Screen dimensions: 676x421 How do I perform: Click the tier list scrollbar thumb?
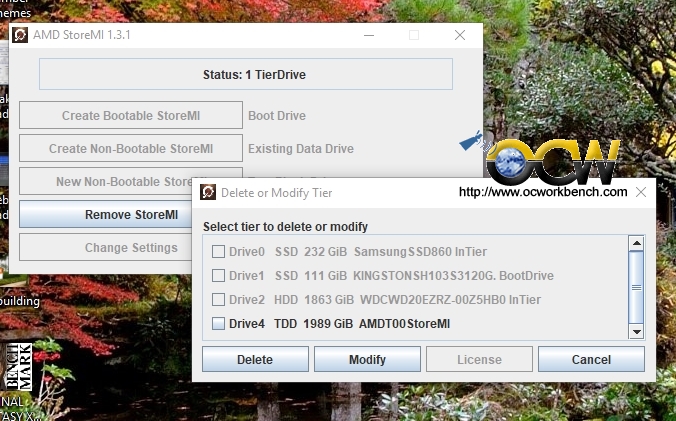[x=636, y=287]
